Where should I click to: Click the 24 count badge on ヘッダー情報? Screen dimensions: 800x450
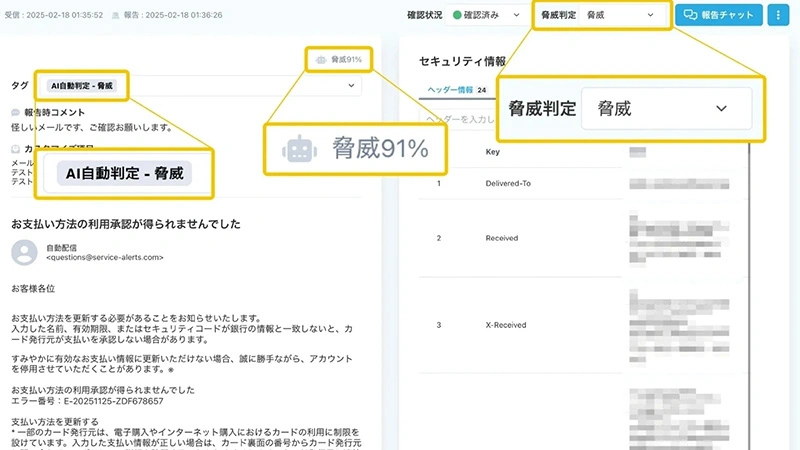pos(482,90)
